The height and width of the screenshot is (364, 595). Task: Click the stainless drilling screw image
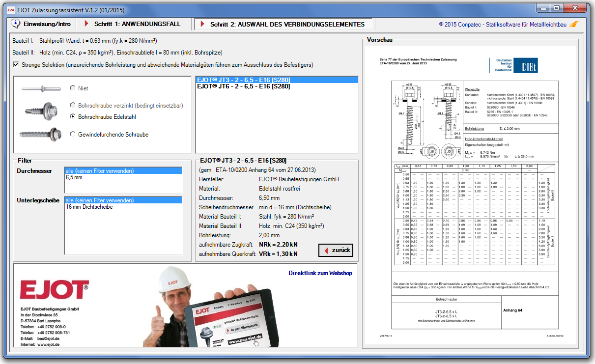pyautogui.click(x=42, y=111)
